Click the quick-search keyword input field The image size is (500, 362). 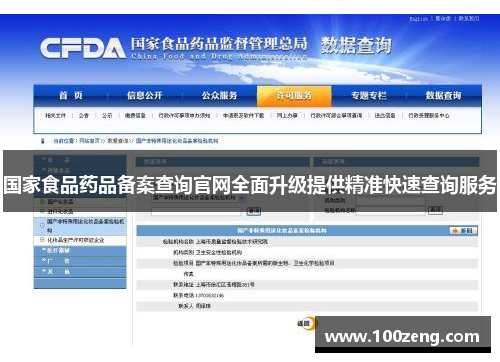196,211
